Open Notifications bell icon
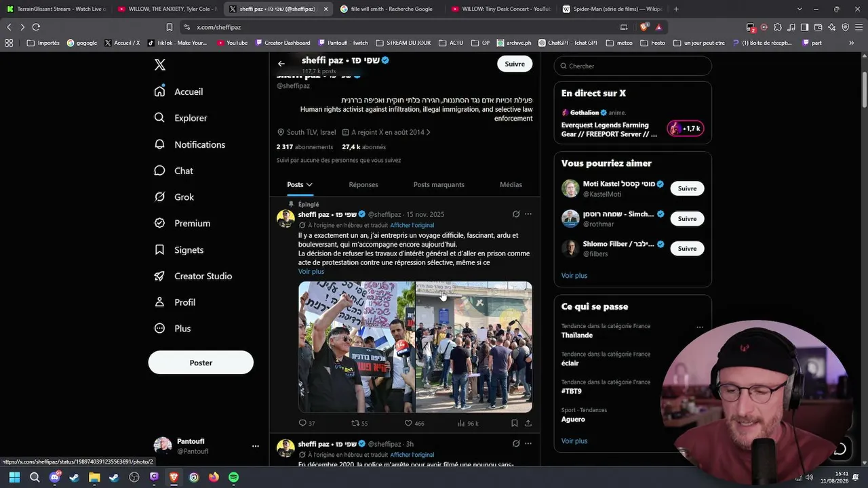Image resolution: width=868 pixels, height=488 pixels. pos(159,144)
